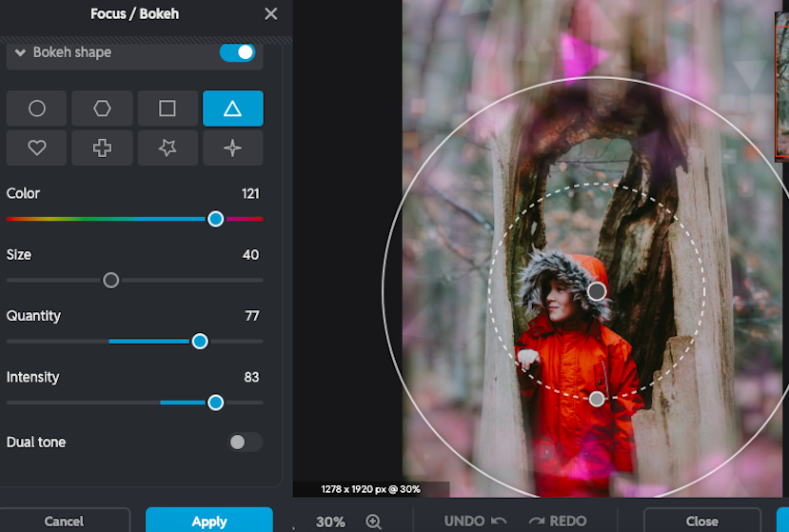Screen dimensions: 789x532
Task: Select the hexagon bokeh shape
Action: [x=102, y=108]
